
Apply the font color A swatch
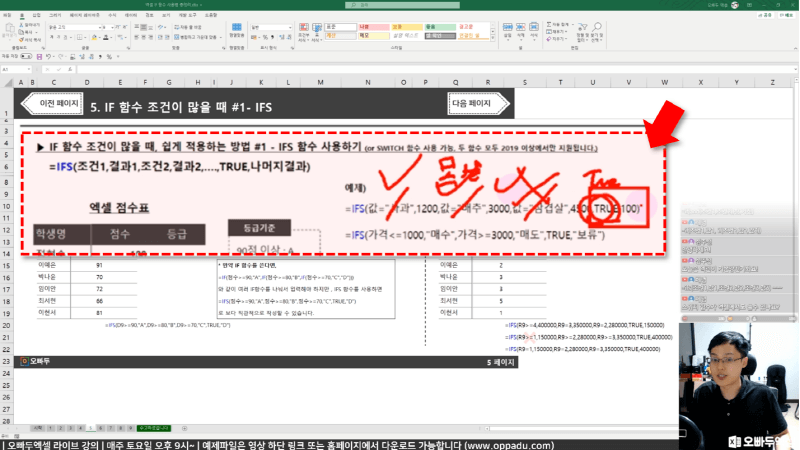pyautogui.click(x=106, y=37)
